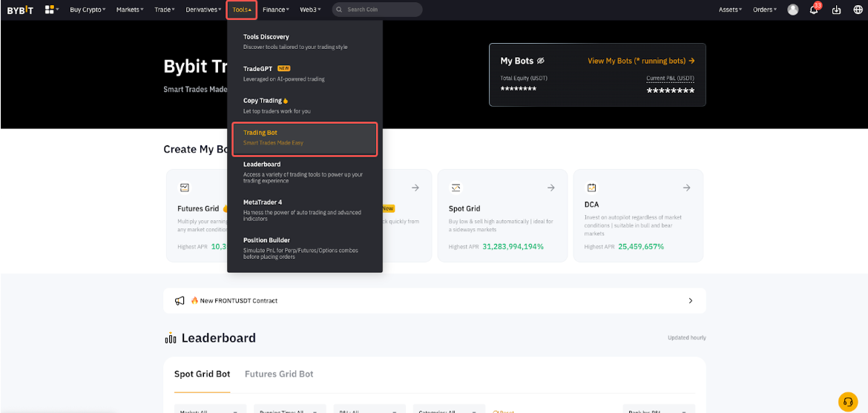Open the Spot Grid bot card arrow
This screenshot has width=868, height=413.
550,188
